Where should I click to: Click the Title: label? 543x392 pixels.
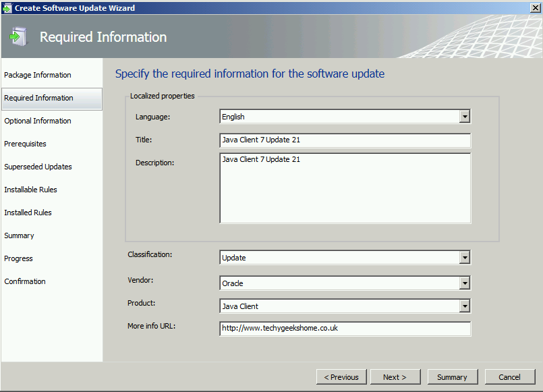tap(144, 140)
